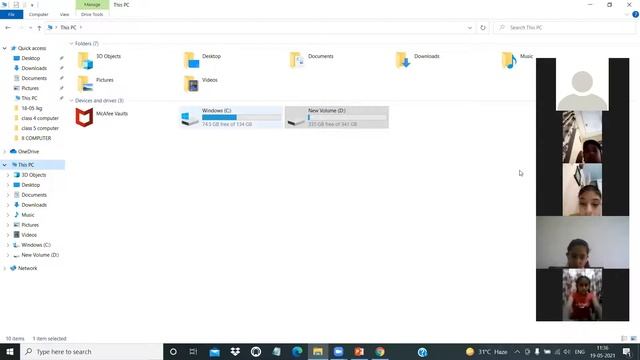Open 'class 5 computer' quick access folder
This screenshot has height=360, width=640.
click(40, 128)
